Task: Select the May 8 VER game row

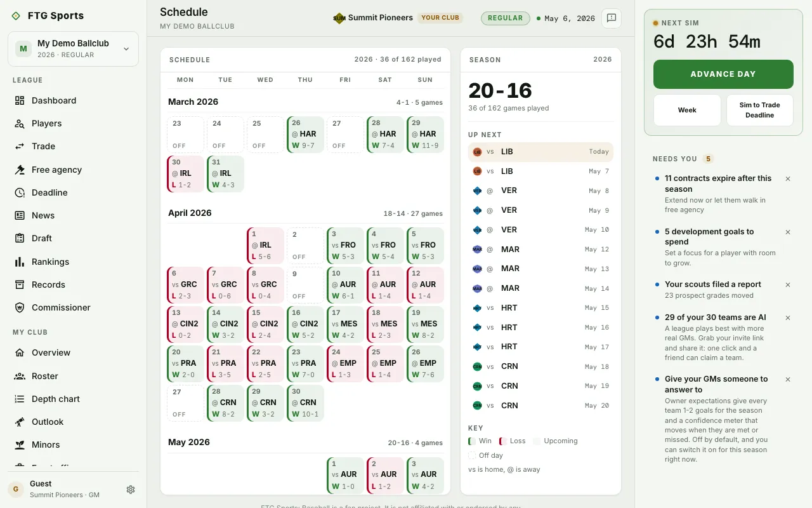Action: 540,190
